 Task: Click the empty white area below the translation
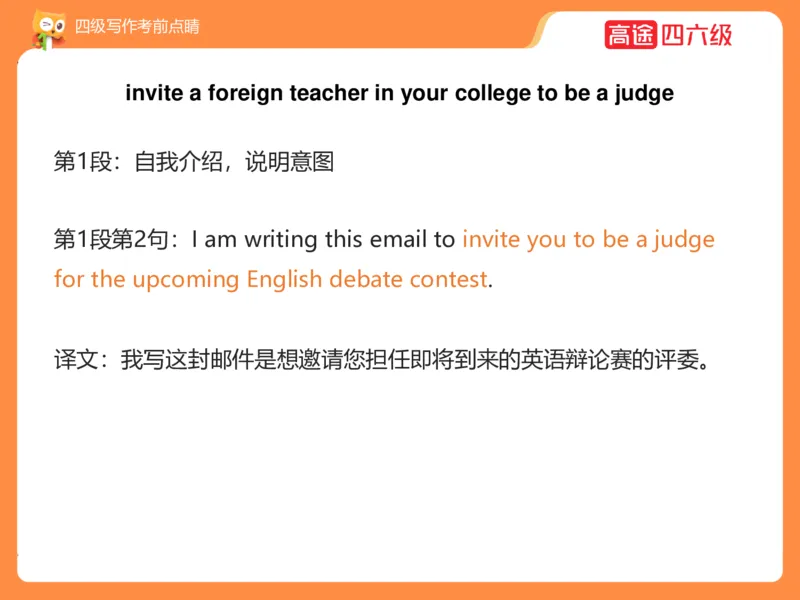pyautogui.click(x=400, y=480)
